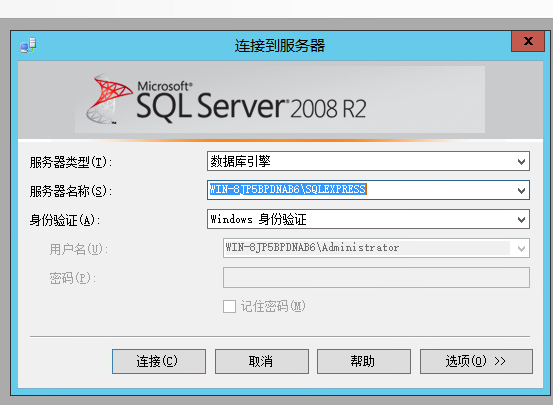
Task: Click the server name field containing SQLEXPRESS
Action: click(368, 190)
